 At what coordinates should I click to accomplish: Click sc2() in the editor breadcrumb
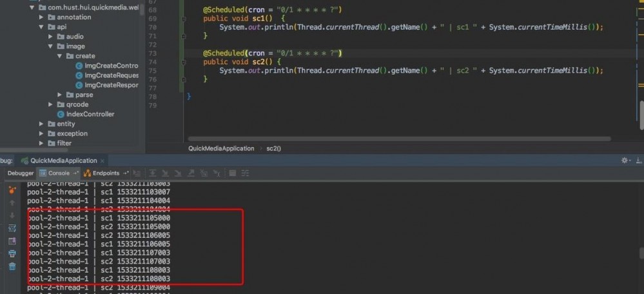pos(273,149)
